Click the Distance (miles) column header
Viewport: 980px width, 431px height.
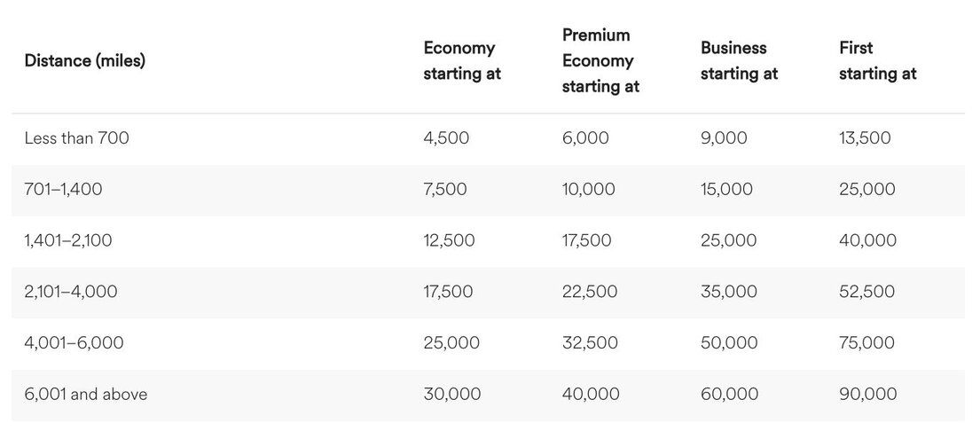[x=85, y=61]
